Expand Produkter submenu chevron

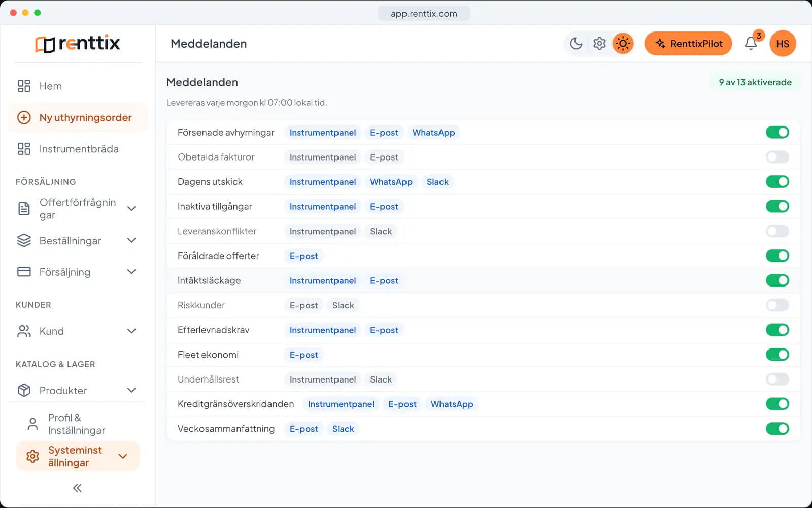coord(131,390)
